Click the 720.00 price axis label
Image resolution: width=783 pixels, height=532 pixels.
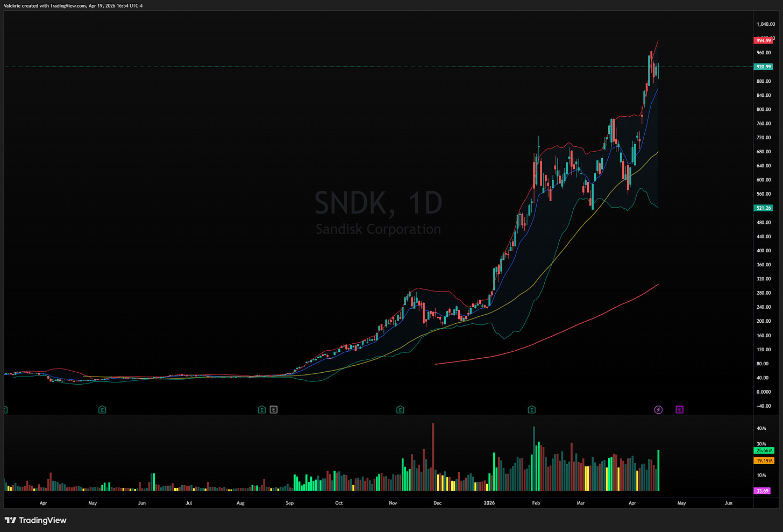(x=764, y=138)
